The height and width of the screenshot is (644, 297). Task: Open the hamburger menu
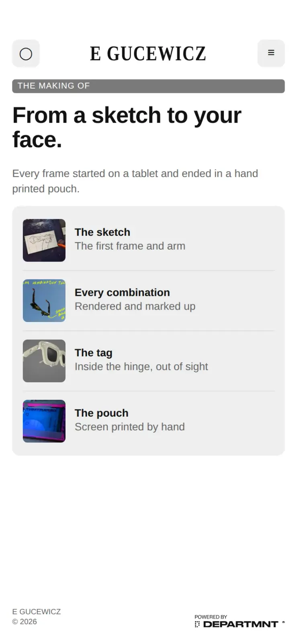pyautogui.click(x=271, y=53)
